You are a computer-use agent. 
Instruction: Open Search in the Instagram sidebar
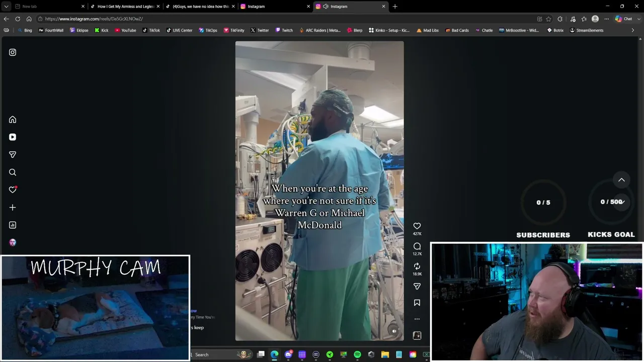(13, 172)
